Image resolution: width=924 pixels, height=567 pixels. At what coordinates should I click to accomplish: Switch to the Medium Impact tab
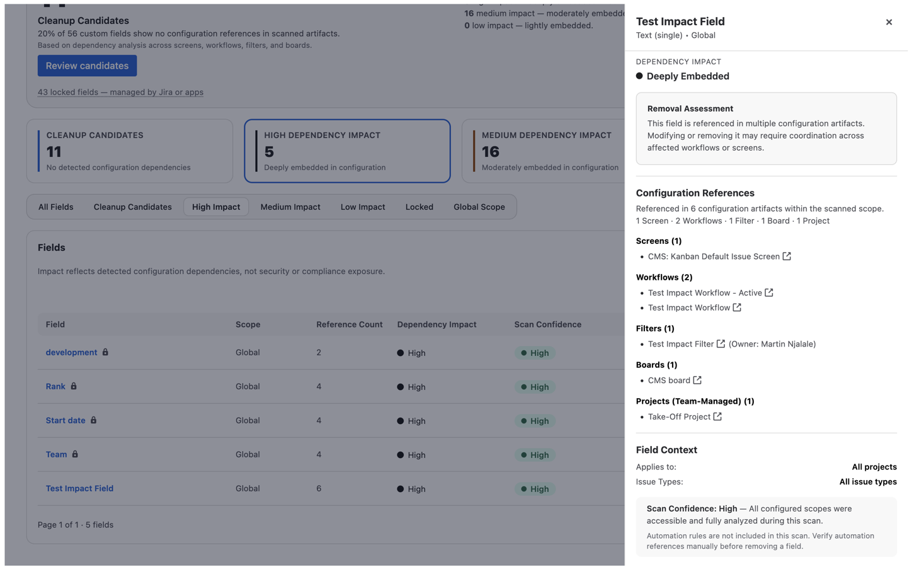click(x=290, y=207)
